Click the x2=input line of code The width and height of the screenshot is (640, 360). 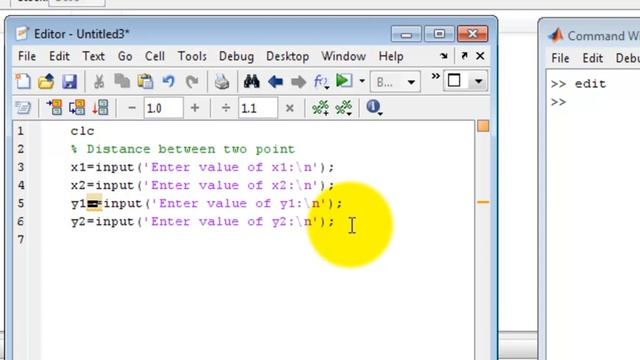[x=202, y=185]
